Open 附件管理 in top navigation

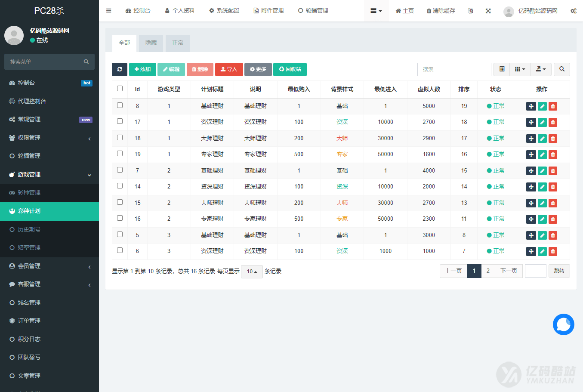(268, 11)
